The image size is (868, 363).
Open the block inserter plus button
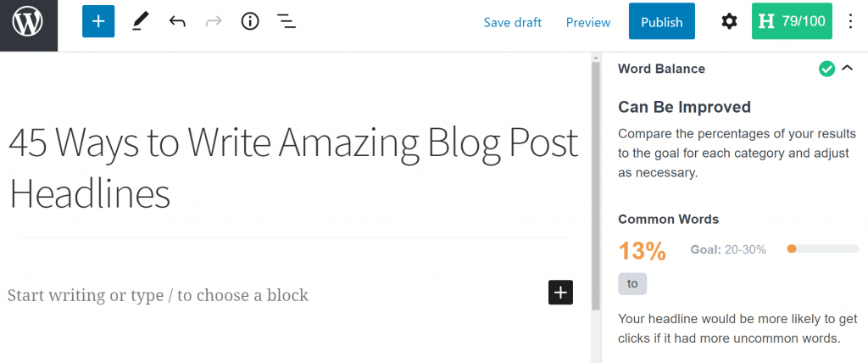pyautogui.click(x=98, y=22)
